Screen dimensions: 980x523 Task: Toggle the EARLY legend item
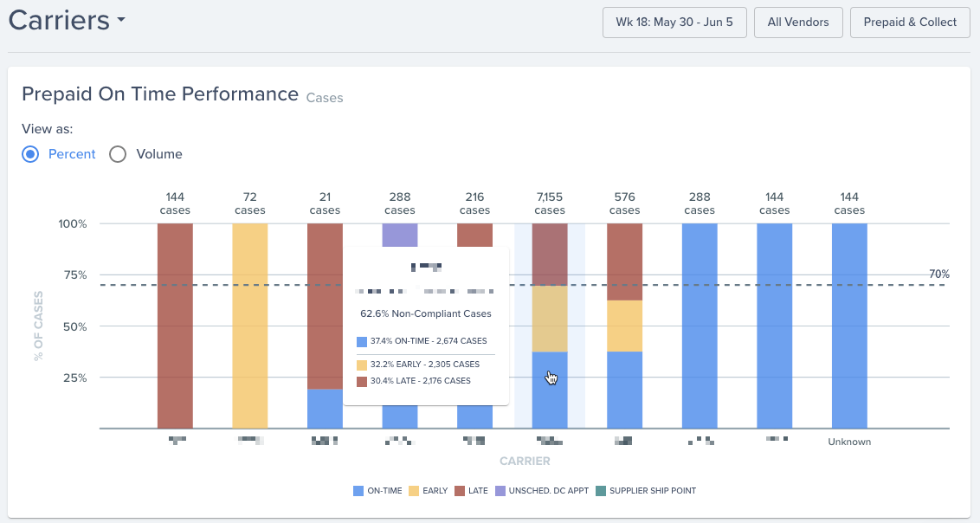pos(429,491)
